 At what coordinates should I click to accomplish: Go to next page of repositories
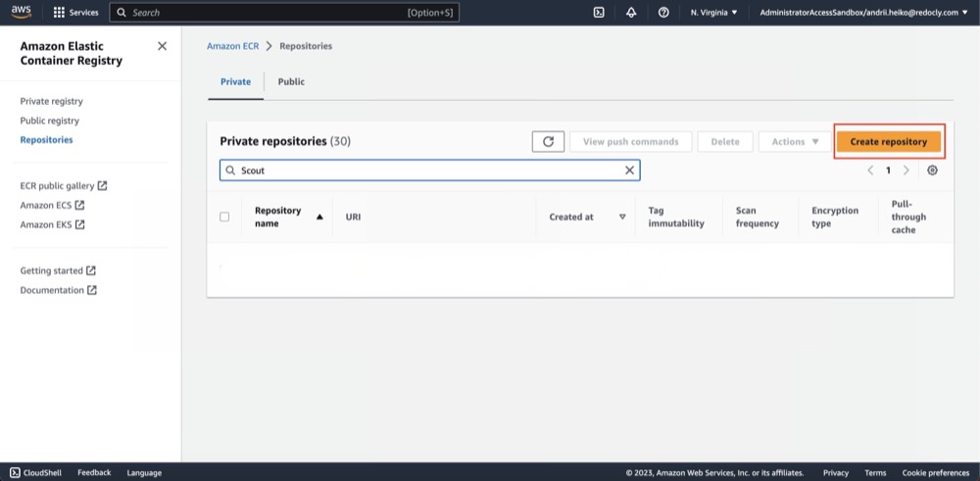coord(906,169)
